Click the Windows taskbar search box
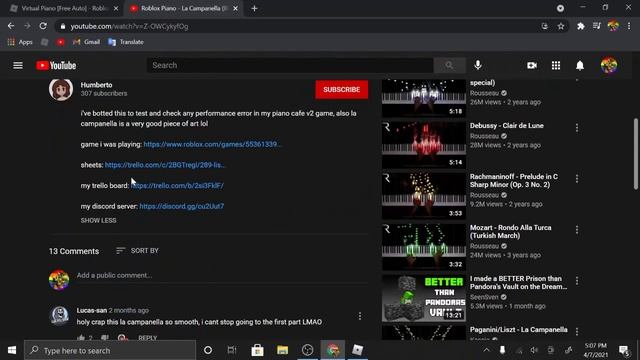 pos(110,350)
